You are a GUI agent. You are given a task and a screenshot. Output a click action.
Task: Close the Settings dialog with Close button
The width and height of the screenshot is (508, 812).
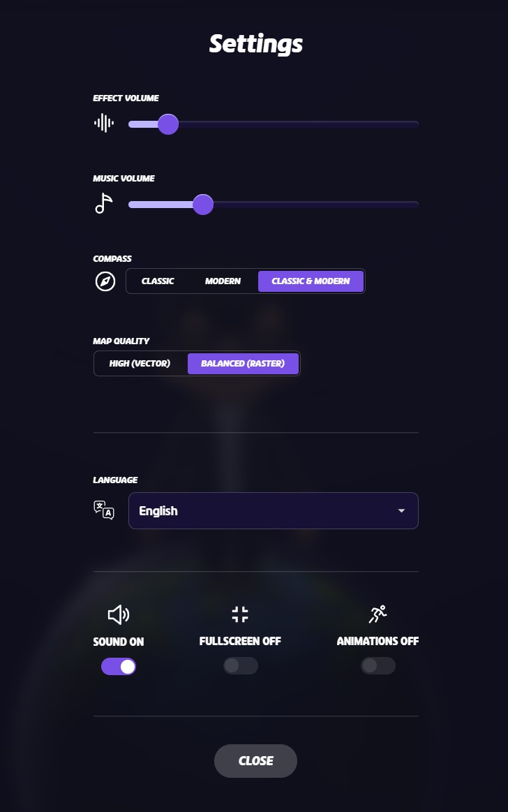tap(255, 761)
